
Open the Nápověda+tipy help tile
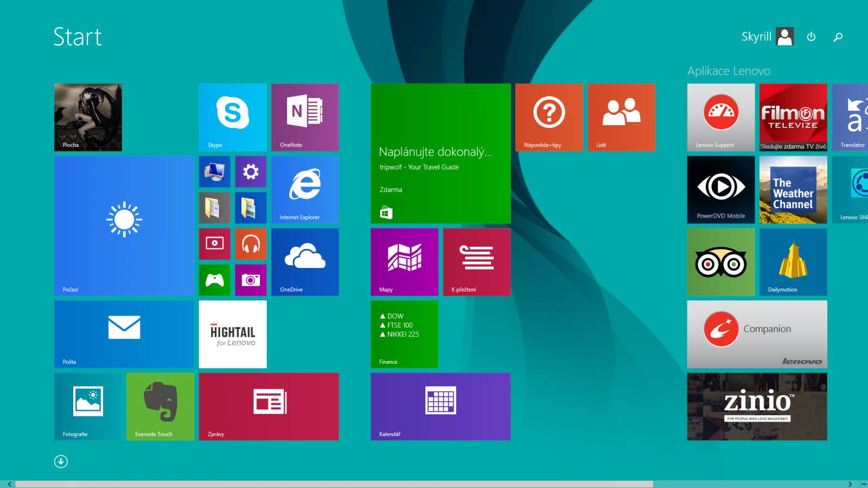[x=549, y=117]
